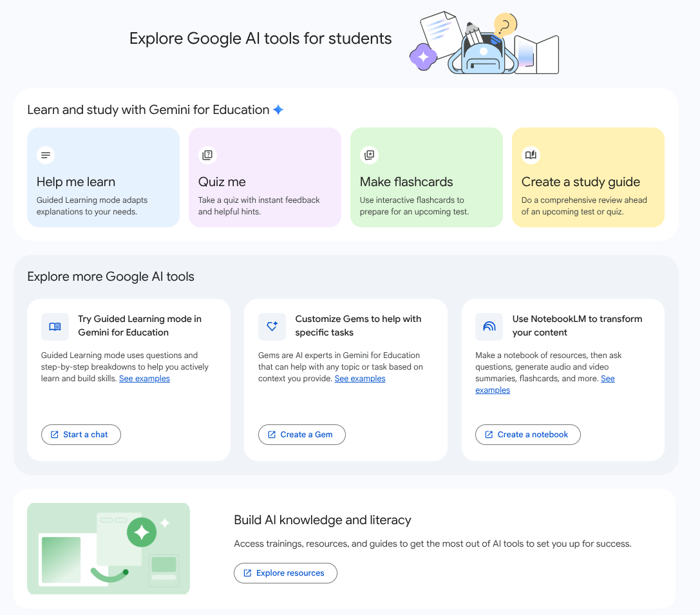Click the Gemini sparkle icon in the heading
700x615 pixels.
tap(278, 109)
